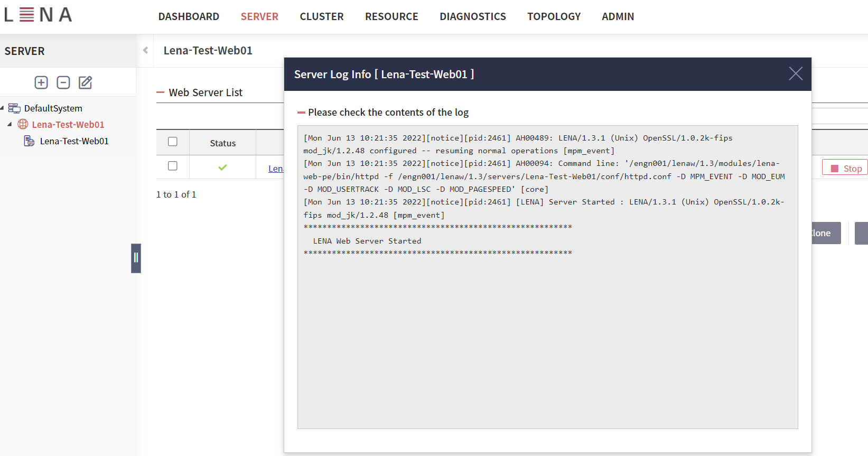This screenshot has width=868, height=456.
Task: Click the server icon of Lena-Test-Web01 leaf
Action: click(29, 141)
